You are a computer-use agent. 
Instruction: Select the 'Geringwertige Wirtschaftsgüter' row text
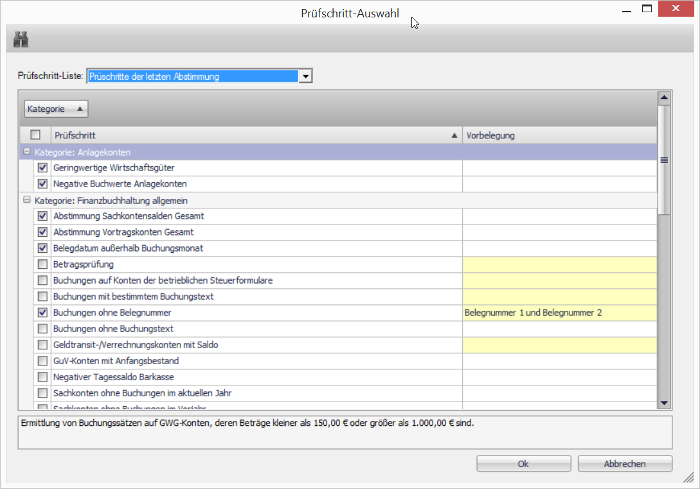tap(114, 168)
